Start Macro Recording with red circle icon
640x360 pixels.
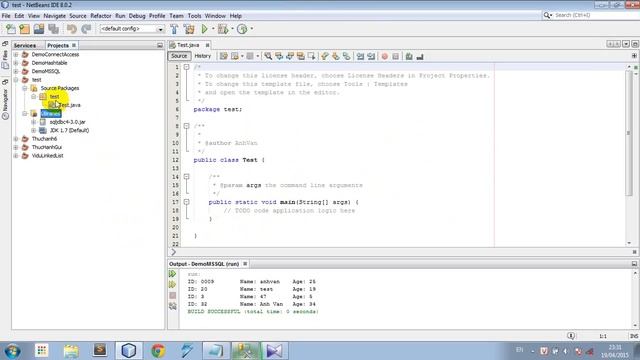384,56
